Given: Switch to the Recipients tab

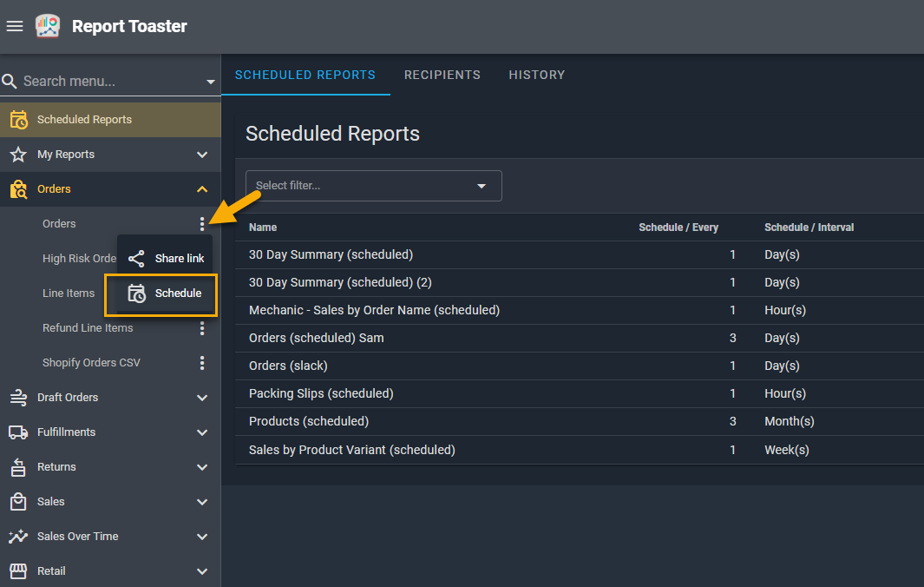Looking at the screenshot, I should tap(442, 75).
